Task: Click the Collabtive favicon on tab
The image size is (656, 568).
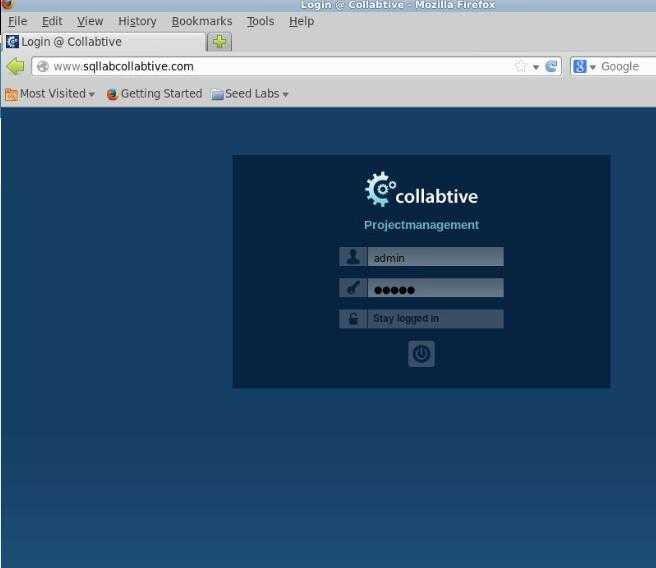Action: [x=13, y=41]
